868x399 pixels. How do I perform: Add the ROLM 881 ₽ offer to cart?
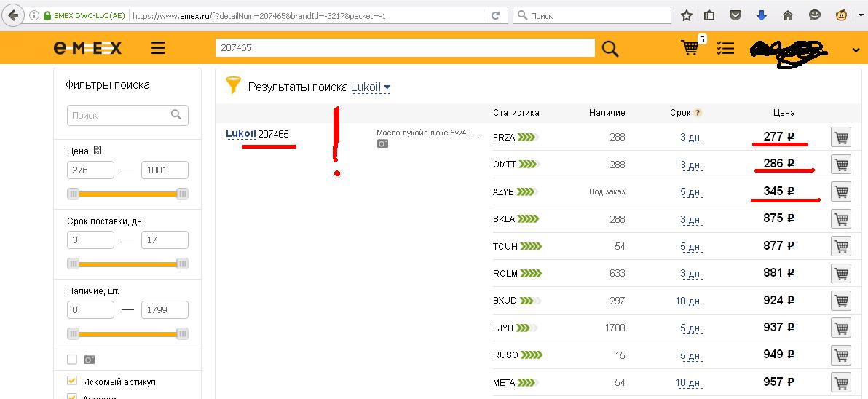[x=841, y=273]
